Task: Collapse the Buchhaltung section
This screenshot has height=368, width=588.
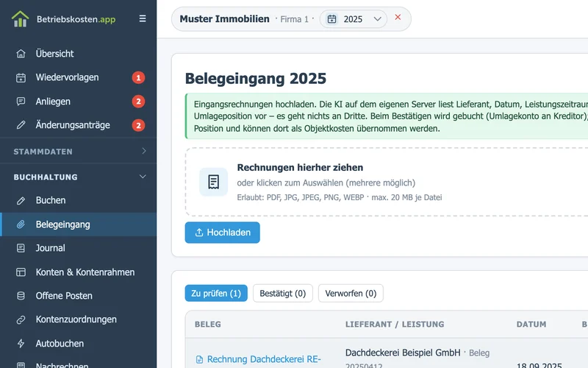Action: pos(79,177)
